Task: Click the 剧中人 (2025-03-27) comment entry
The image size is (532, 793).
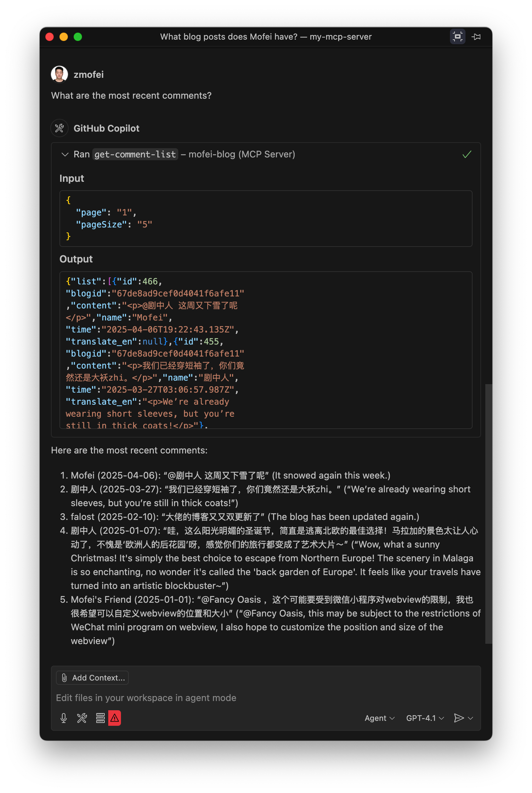Action: pos(271,496)
